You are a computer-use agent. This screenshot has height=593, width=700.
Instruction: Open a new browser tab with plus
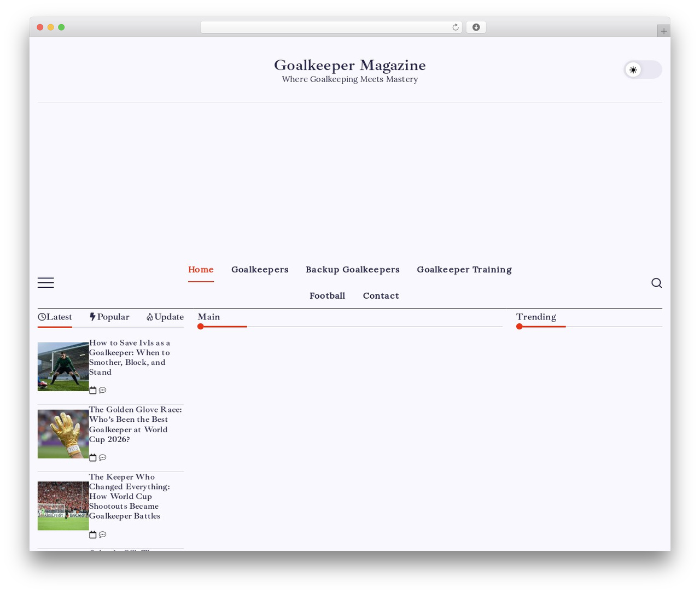(x=663, y=31)
